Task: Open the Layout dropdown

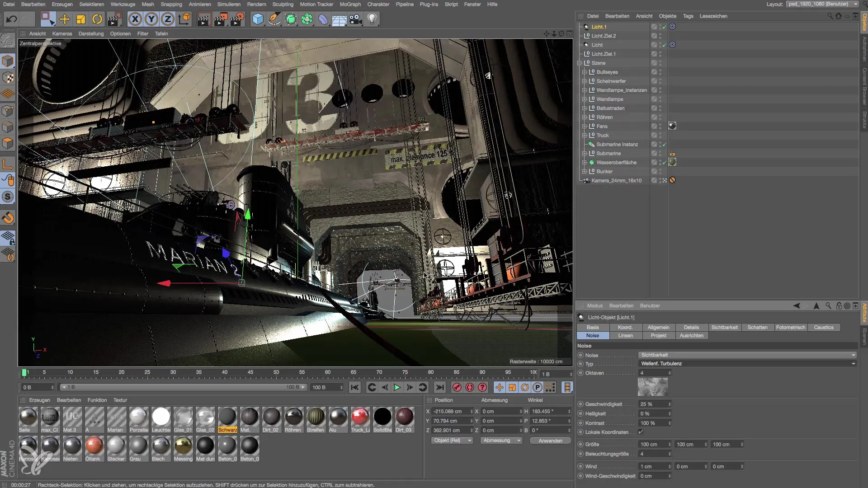Action: pos(822,4)
